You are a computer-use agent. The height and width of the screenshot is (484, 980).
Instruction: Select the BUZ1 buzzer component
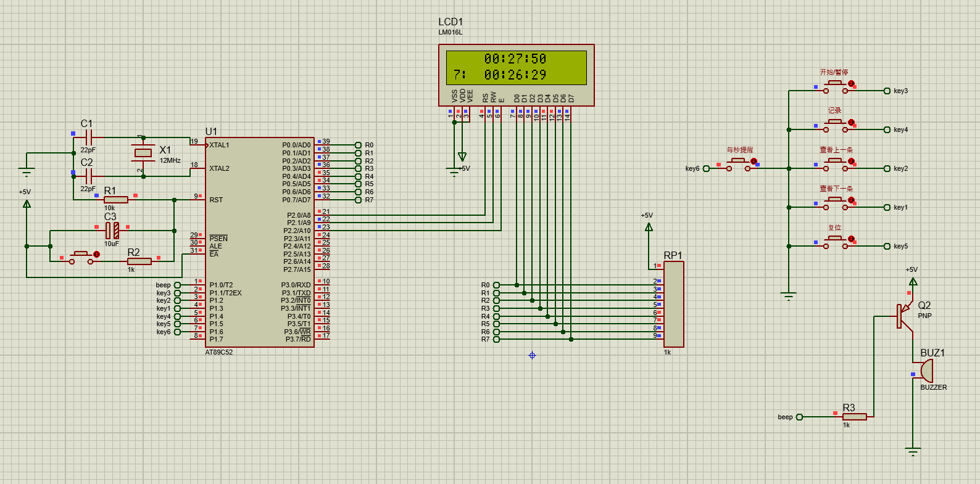925,371
